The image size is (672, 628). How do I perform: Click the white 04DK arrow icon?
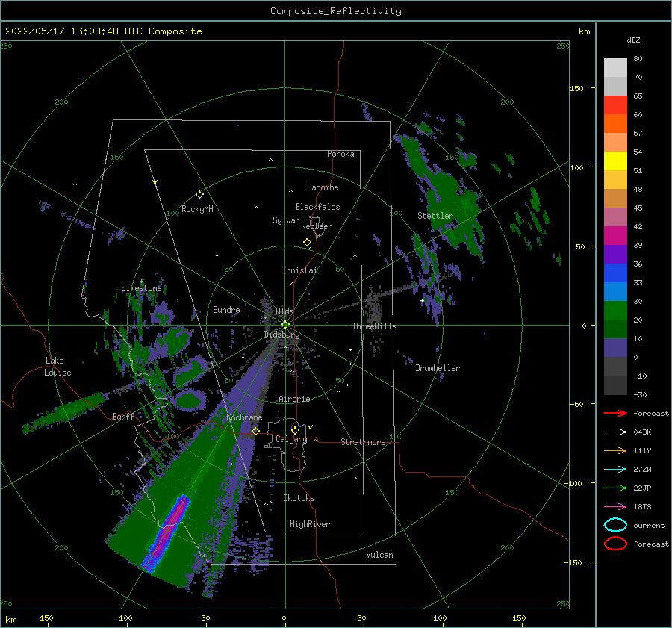coord(615,432)
